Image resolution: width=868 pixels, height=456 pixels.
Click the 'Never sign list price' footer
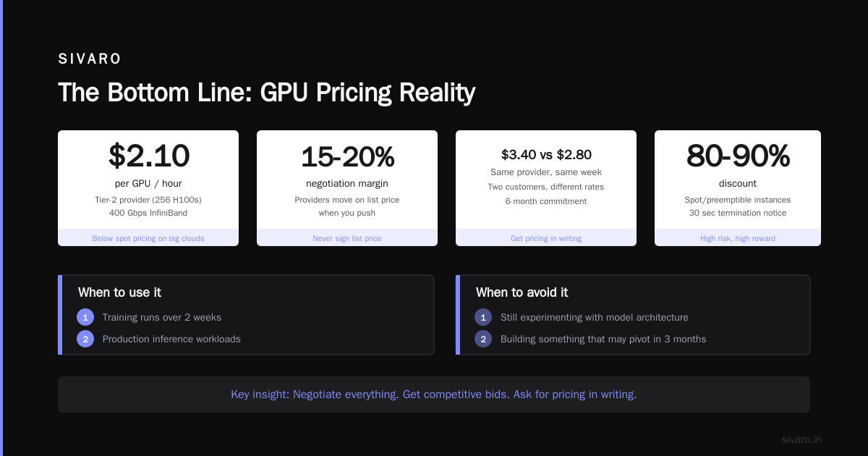coord(347,238)
